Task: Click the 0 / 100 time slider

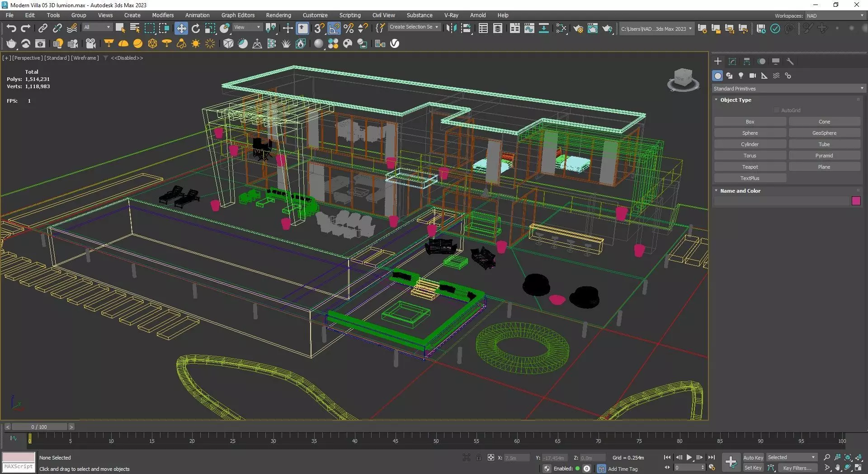Action: [39, 427]
